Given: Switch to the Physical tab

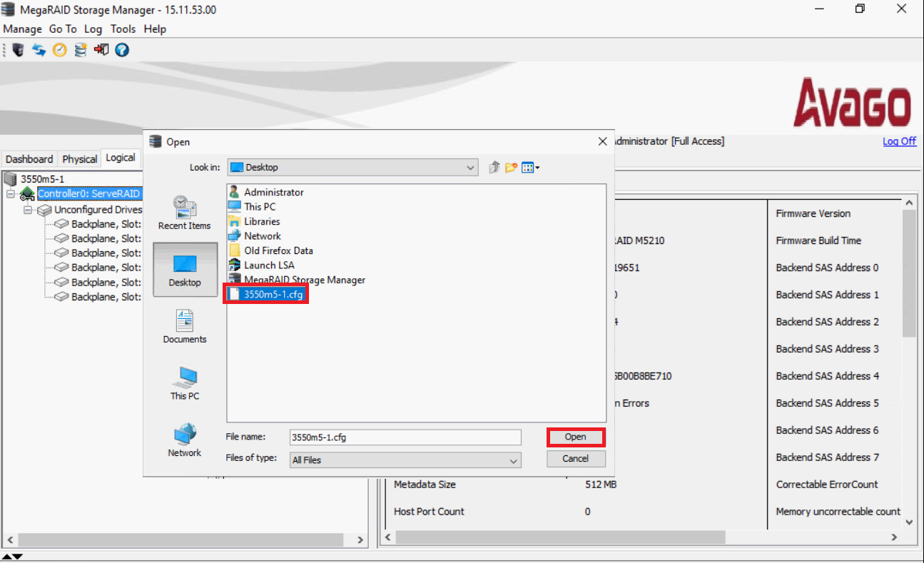Looking at the screenshot, I should [79, 158].
